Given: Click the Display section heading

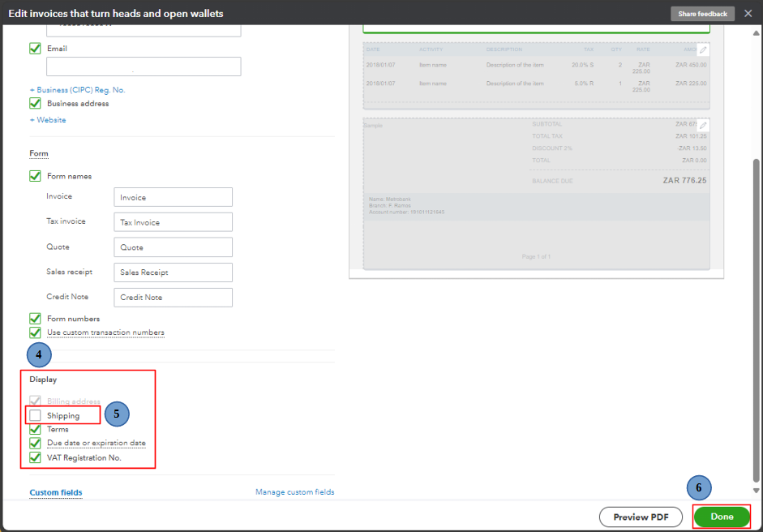Looking at the screenshot, I should (x=43, y=380).
